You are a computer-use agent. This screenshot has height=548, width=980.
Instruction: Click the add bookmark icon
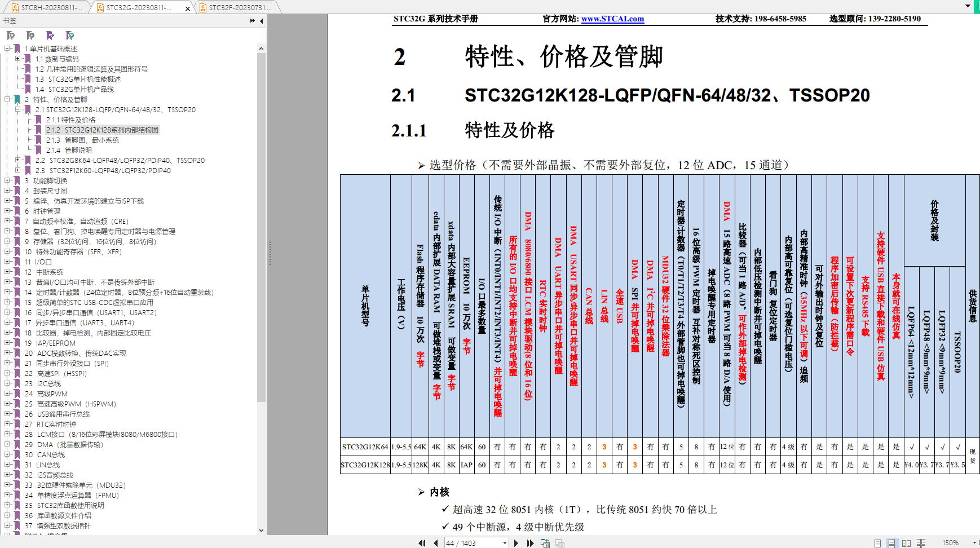tap(30, 36)
